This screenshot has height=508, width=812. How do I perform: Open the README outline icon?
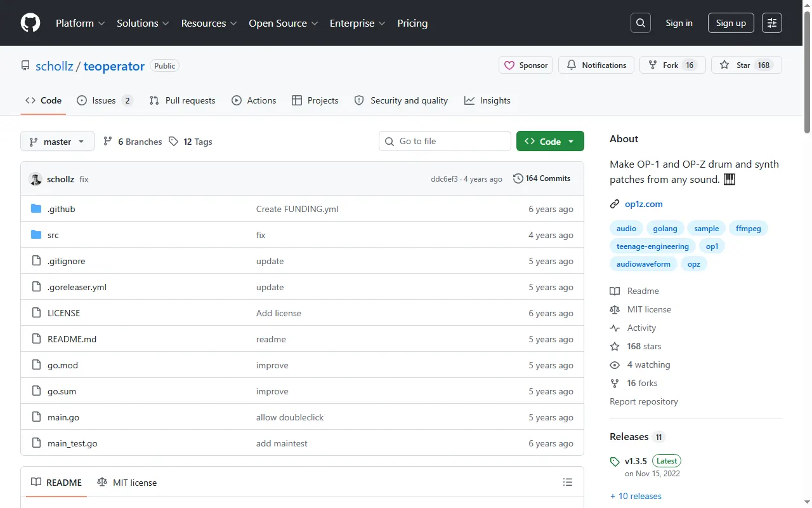[568, 483]
